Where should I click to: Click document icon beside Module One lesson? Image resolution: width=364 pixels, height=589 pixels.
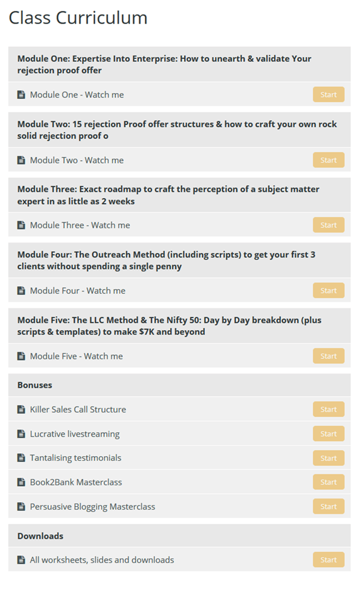21,95
